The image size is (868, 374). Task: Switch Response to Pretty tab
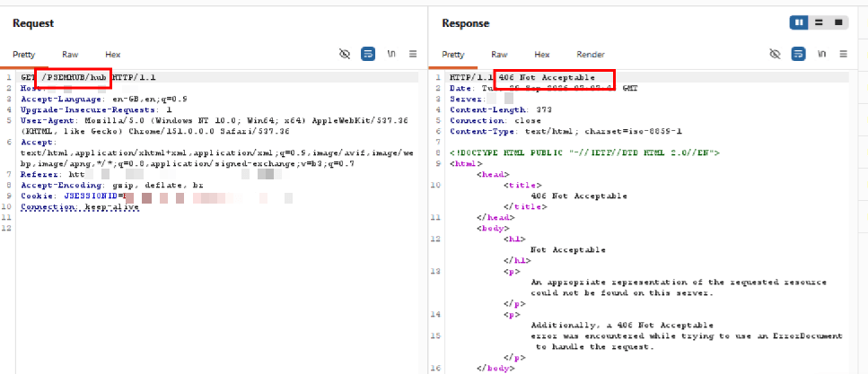(453, 55)
